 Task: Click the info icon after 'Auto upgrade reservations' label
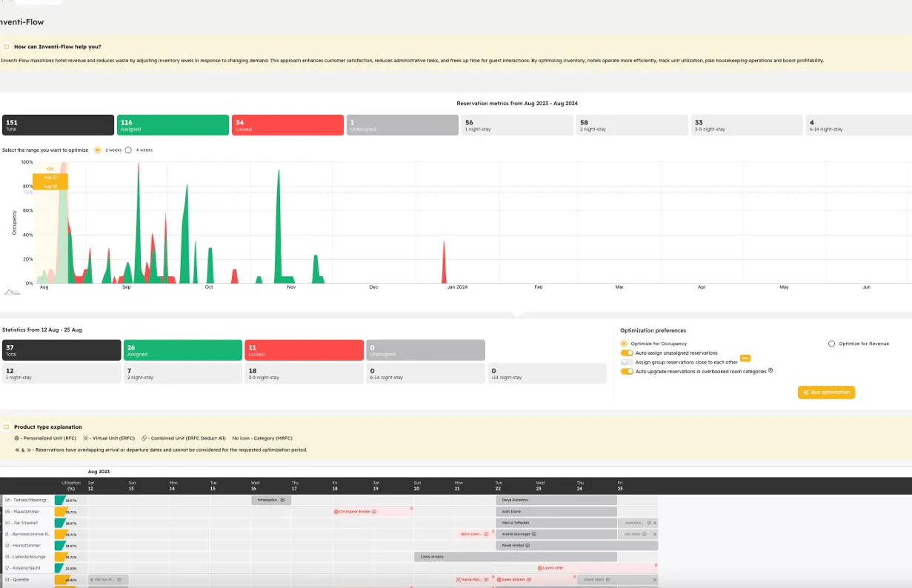point(770,370)
